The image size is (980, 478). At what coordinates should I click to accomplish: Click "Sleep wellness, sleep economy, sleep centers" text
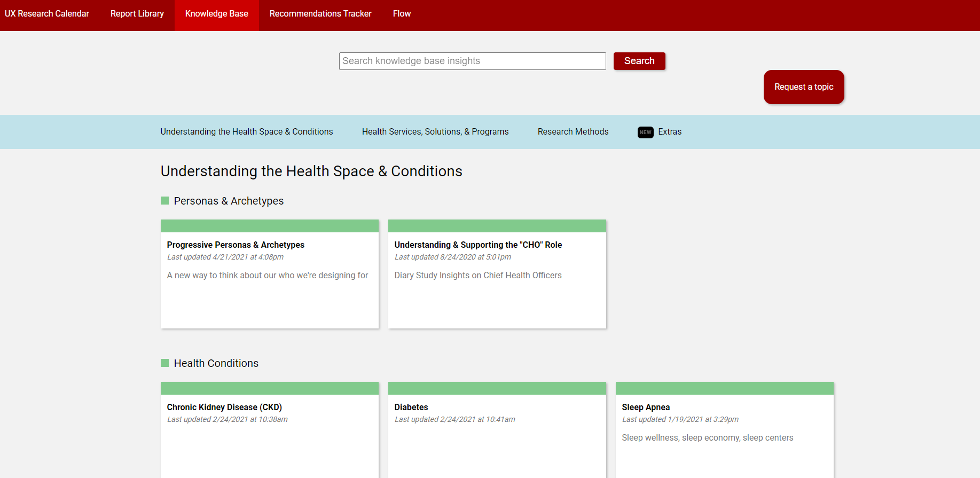[708, 438]
